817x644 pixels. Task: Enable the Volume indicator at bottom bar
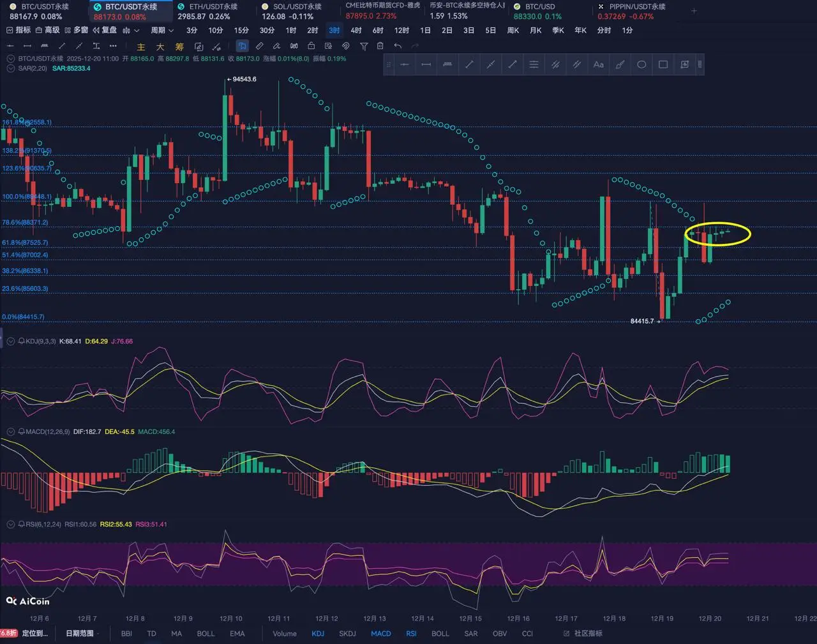(285, 633)
